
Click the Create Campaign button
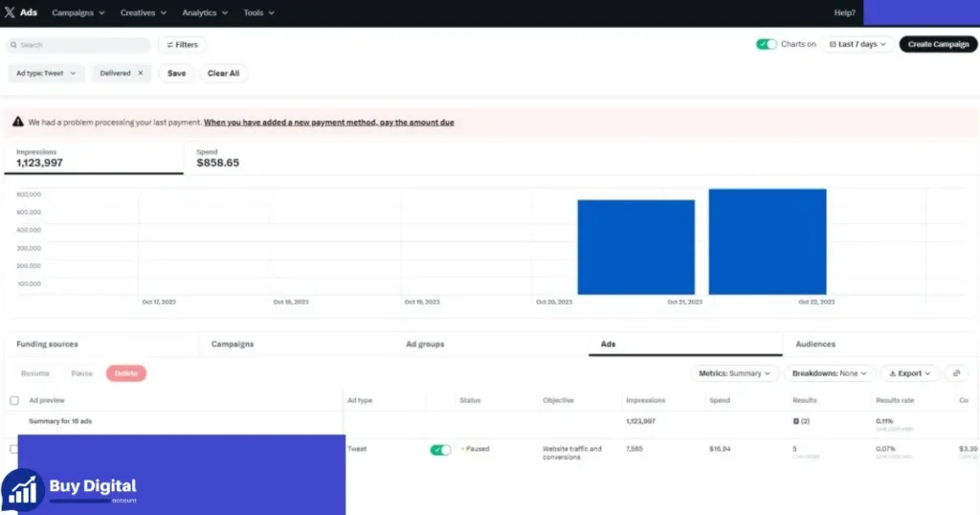tap(938, 44)
